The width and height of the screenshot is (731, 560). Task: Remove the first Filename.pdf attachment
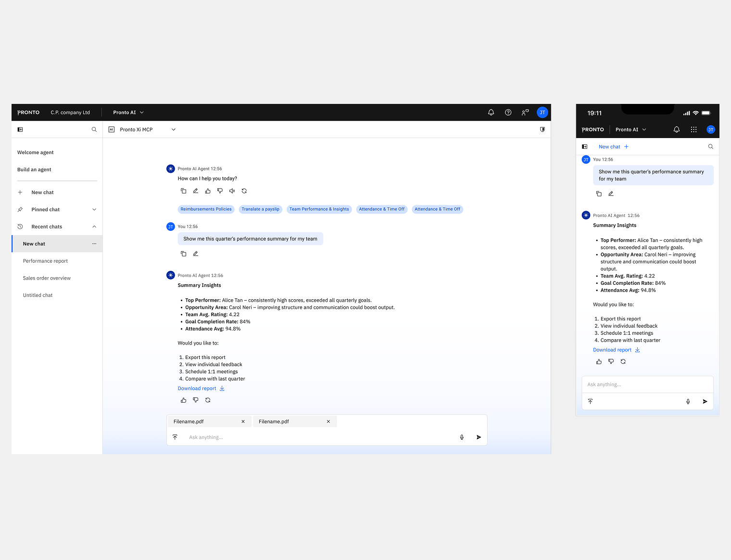tap(243, 421)
